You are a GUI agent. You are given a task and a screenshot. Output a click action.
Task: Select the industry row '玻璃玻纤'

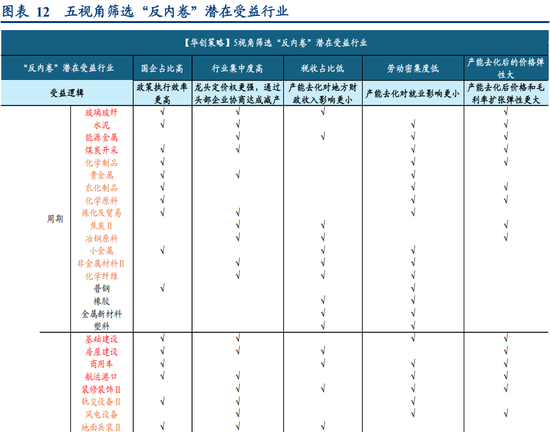point(101,113)
